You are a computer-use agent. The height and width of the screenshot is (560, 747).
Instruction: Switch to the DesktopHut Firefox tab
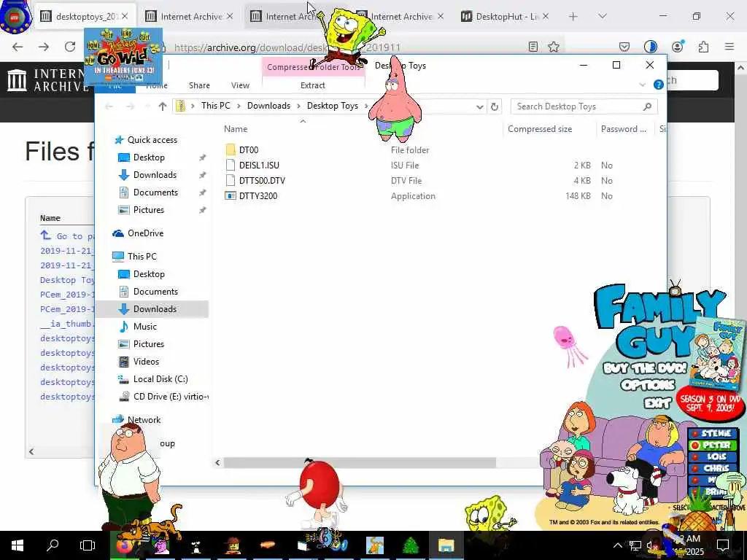pos(506,17)
